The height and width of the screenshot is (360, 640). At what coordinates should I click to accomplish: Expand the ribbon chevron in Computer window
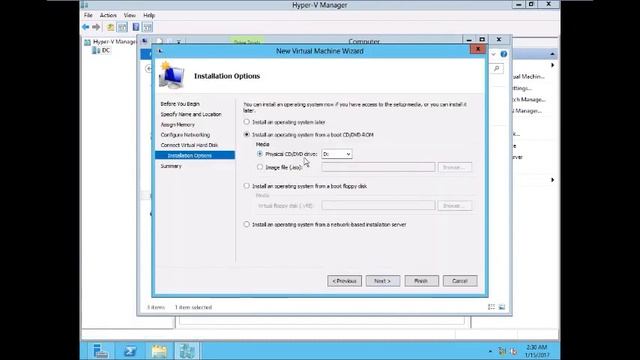click(493, 54)
